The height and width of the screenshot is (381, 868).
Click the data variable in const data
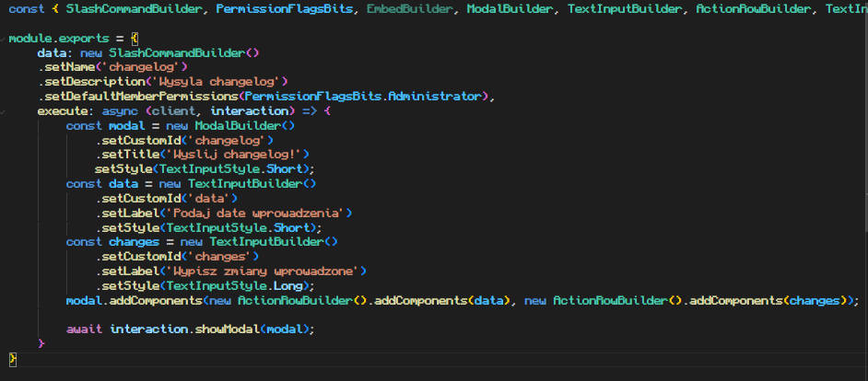pos(123,183)
